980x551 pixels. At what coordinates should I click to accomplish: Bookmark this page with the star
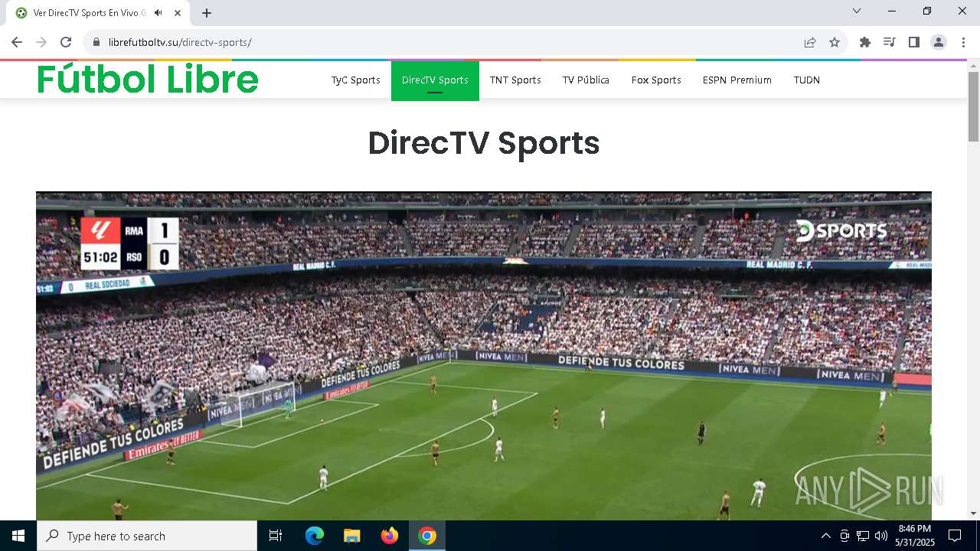835,42
